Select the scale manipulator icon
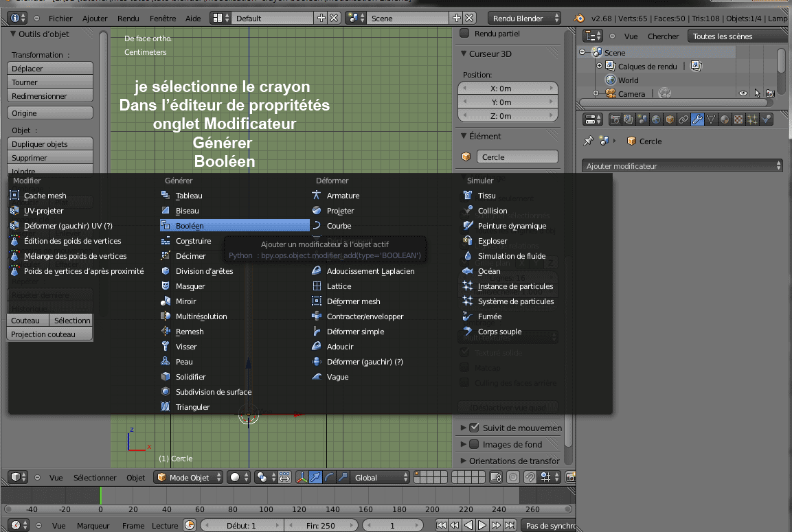The height and width of the screenshot is (532, 792). point(343,478)
